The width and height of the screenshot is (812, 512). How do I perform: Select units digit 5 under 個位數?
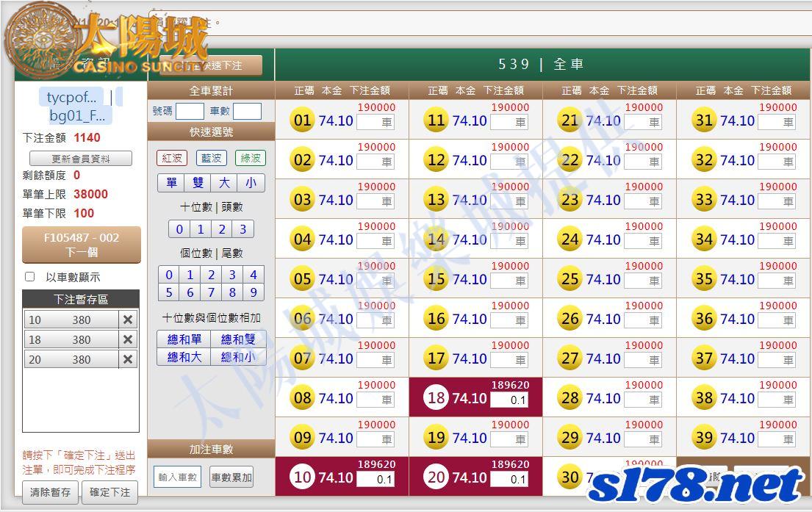tap(169, 292)
